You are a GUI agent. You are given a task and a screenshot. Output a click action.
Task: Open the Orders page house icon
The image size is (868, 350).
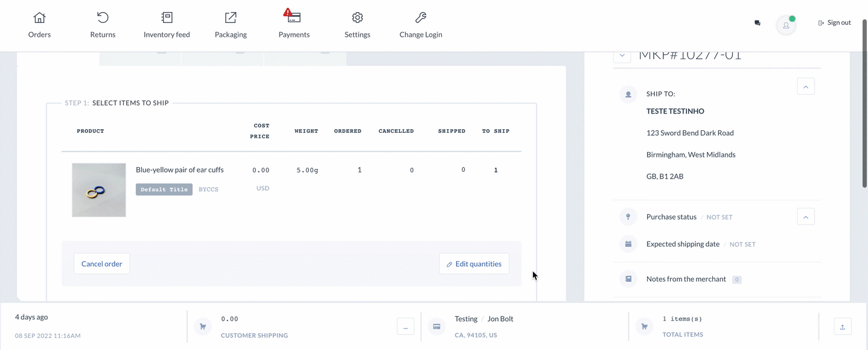39,17
